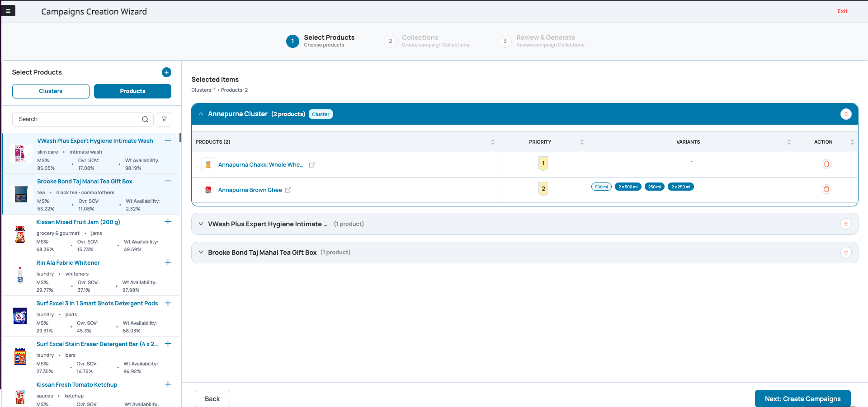Image resolution: width=868 pixels, height=407 pixels.
Task: Click the Campaigns Creation Wizard title
Action: [x=94, y=12]
